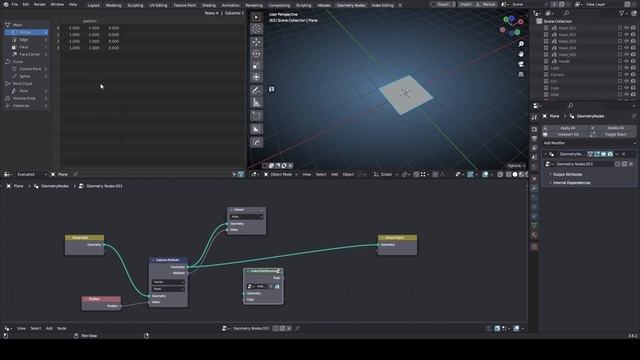640x360 pixels.
Task: Open the Modifier wrench tab in Properties
Action: [x=534, y=188]
